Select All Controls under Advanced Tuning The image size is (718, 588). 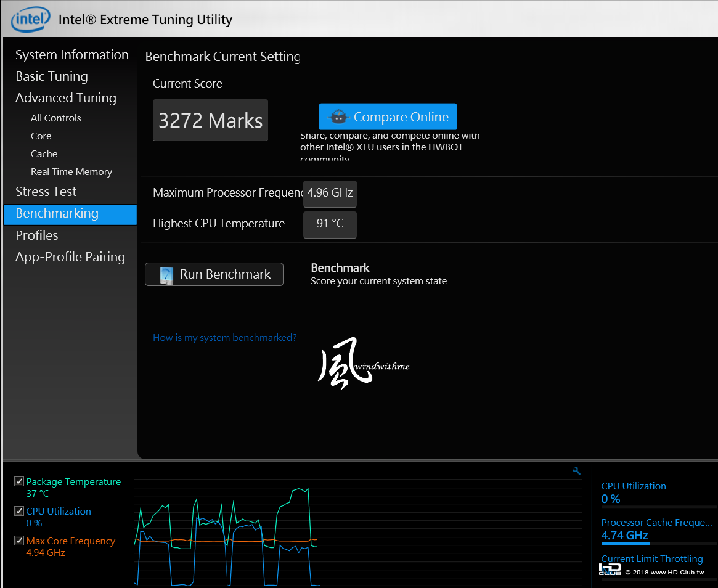coord(56,118)
